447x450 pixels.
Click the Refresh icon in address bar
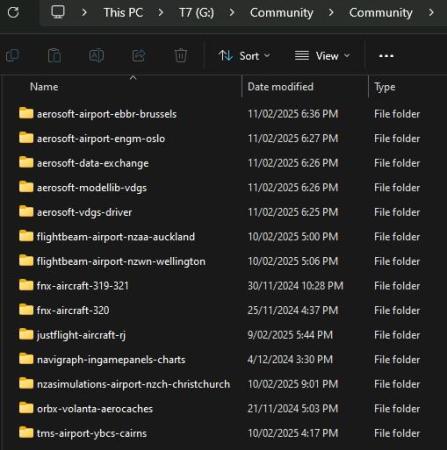tap(13, 13)
